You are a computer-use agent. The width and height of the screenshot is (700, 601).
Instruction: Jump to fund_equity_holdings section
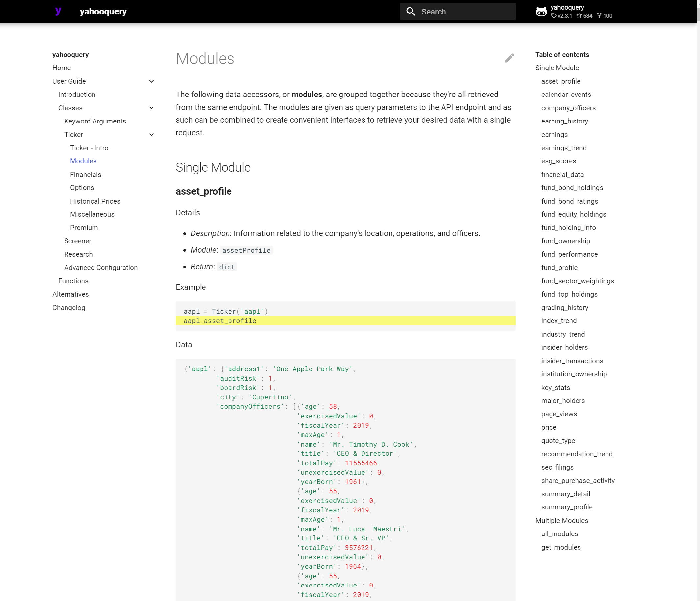click(574, 214)
